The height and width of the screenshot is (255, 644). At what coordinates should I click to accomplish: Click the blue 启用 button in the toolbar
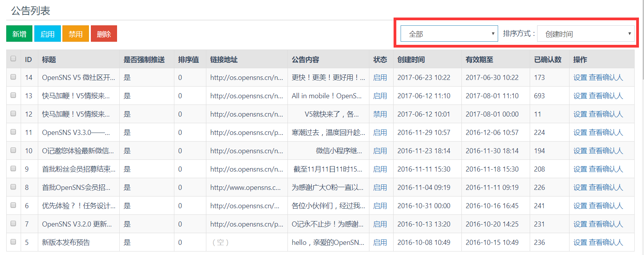(x=48, y=34)
